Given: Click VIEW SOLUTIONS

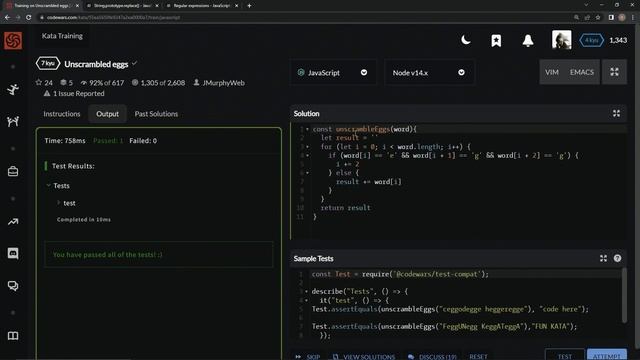Looking at the screenshot, I should pos(364,356).
